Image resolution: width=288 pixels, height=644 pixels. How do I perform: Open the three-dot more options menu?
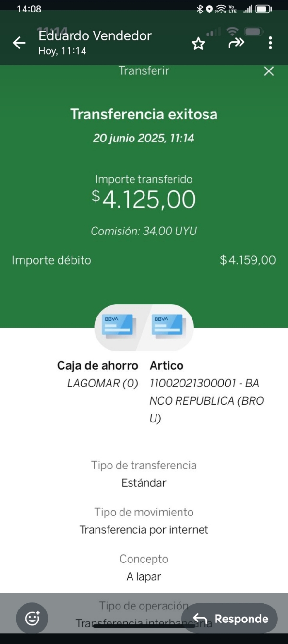click(x=270, y=43)
